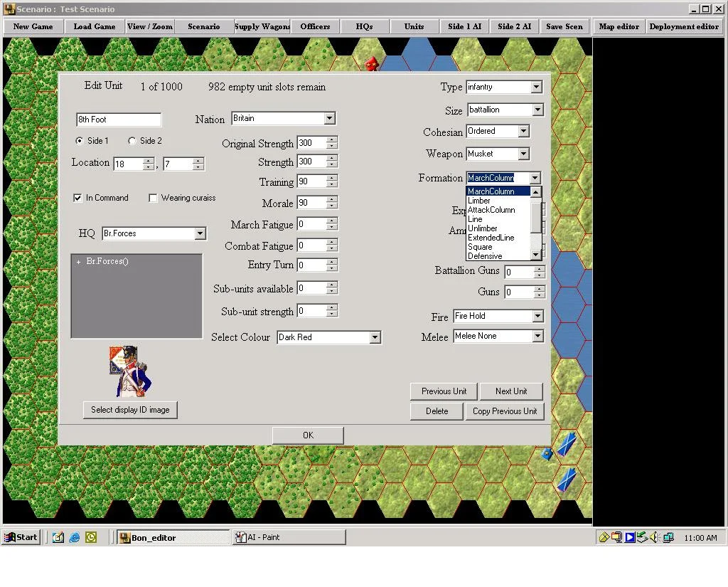The height and width of the screenshot is (587, 728).
Task: Choose AttackColumn in the Formation list
Action: click(x=498, y=210)
